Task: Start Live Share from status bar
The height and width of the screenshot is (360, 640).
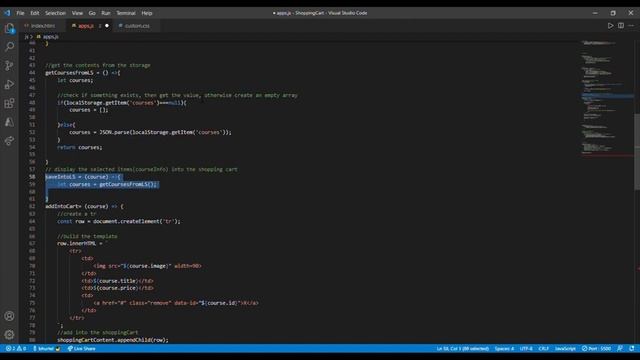Action: click(81, 349)
